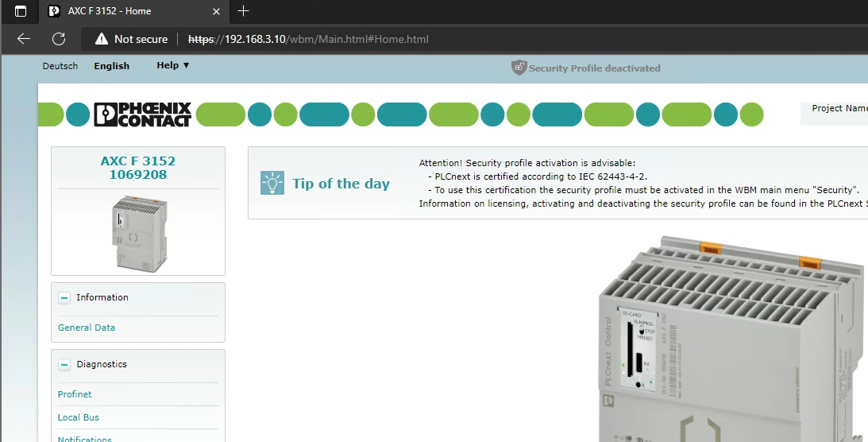The width and height of the screenshot is (868, 442).
Task: Reload the page with refresh icon
Action: click(x=59, y=39)
